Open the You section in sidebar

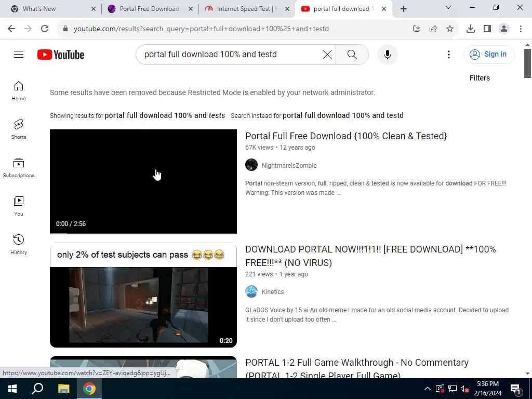coord(19,206)
